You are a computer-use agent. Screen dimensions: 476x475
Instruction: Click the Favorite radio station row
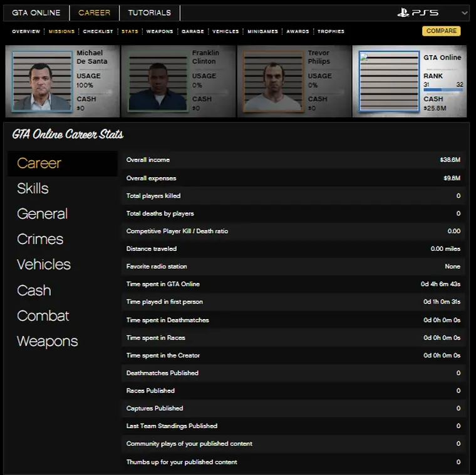293,267
